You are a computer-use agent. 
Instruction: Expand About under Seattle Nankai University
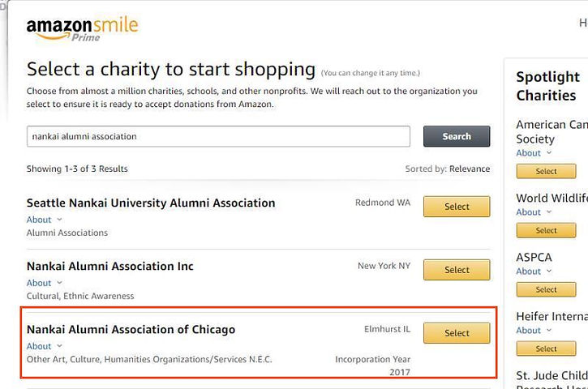[x=45, y=220]
